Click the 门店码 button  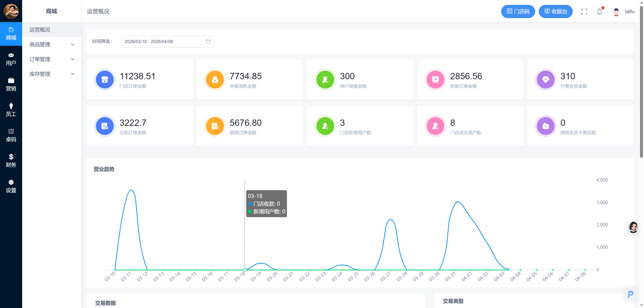(518, 12)
